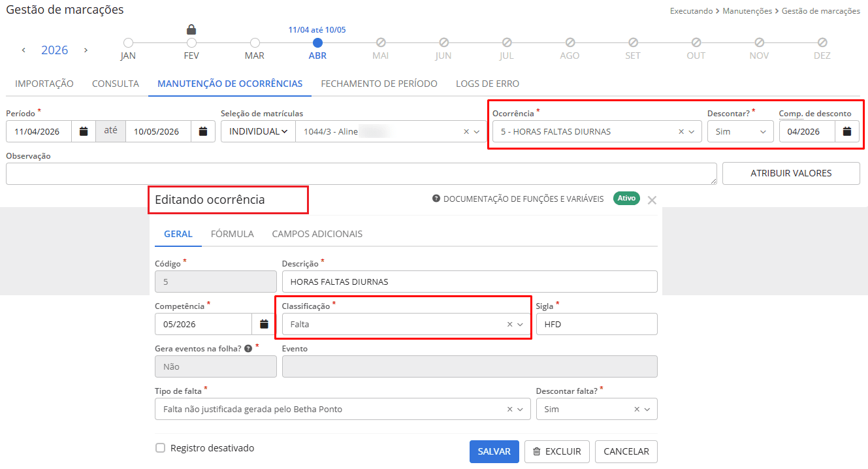
Task: Click the period end date field
Action: point(159,131)
